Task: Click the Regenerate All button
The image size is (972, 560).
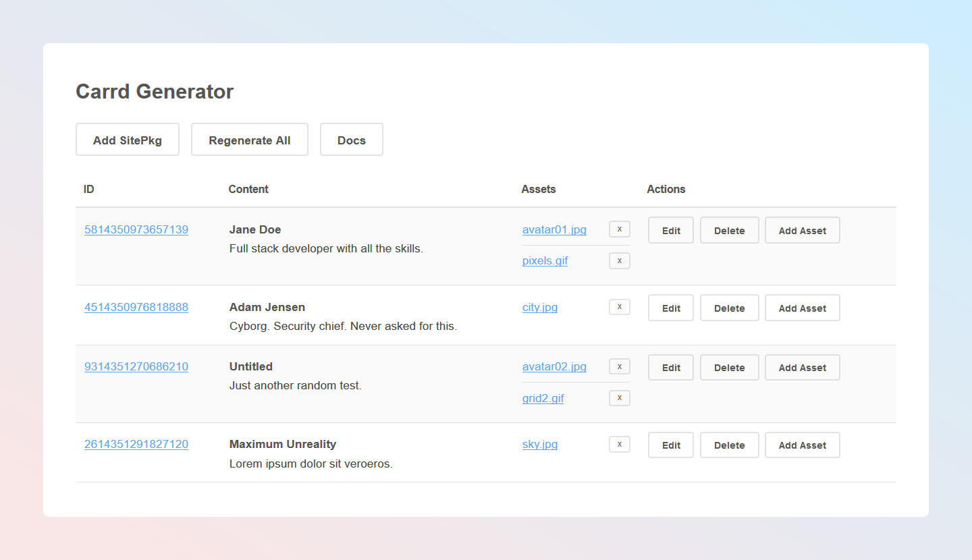Action: (x=249, y=140)
